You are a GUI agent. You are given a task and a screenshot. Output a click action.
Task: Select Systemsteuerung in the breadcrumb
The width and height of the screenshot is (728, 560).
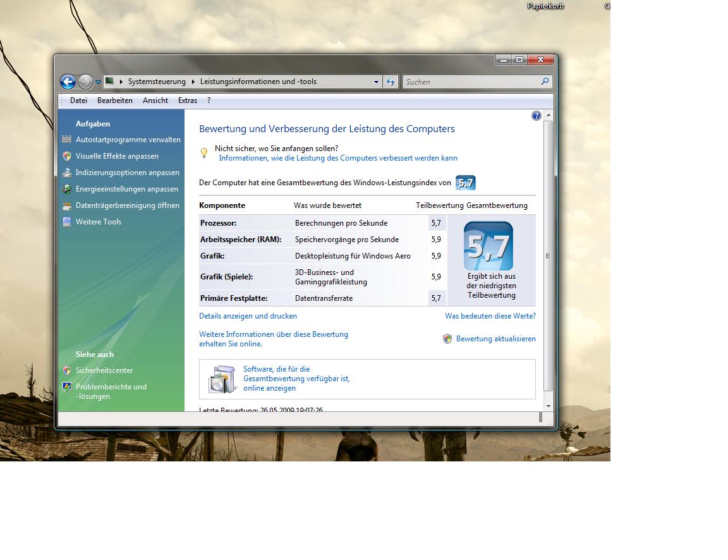pyautogui.click(x=157, y=82)
